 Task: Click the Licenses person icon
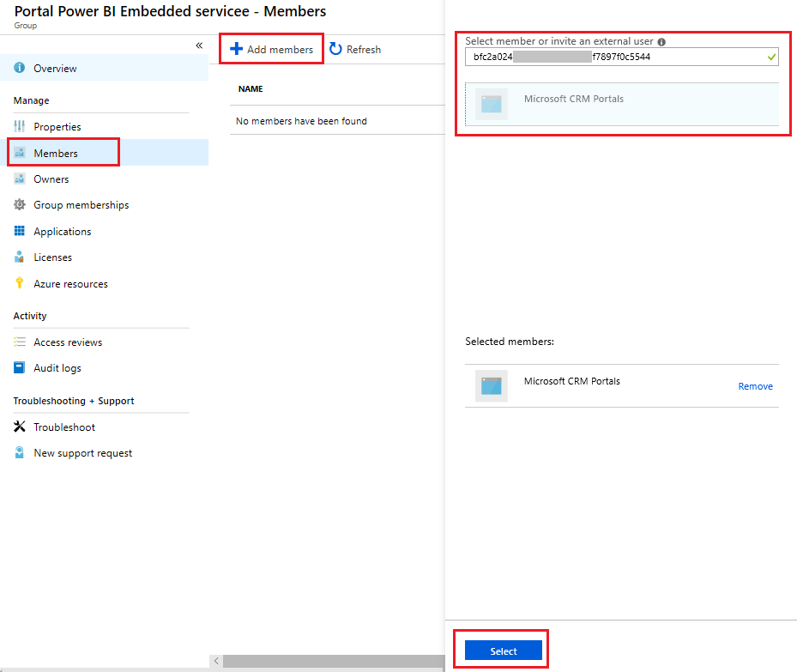20,257
